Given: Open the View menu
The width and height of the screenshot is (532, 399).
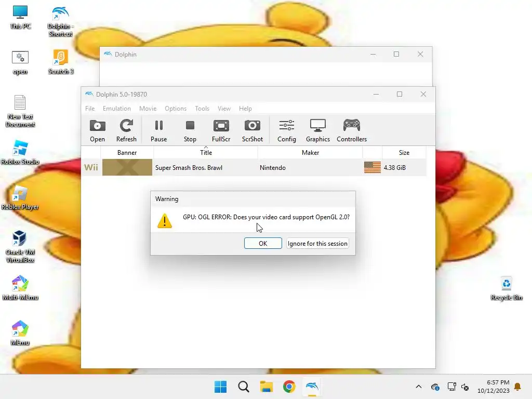Looking at the screenshot, I should [224, 109].
